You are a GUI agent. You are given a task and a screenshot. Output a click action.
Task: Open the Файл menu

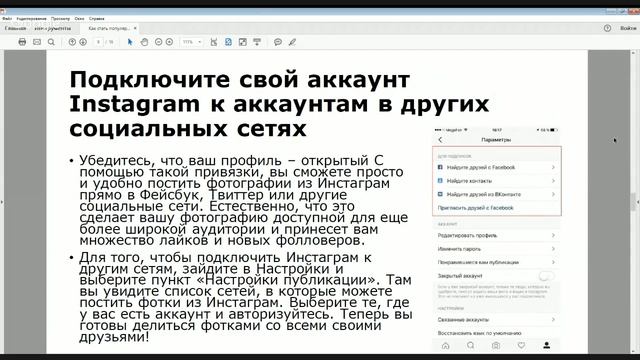pos(7,18)
